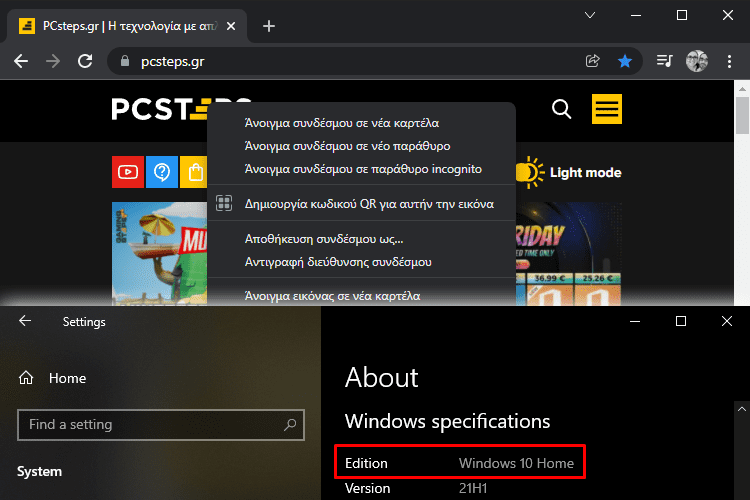Click the blue bookmark star
This screenshot has height=500, width=750.
(x=625, y=61)
